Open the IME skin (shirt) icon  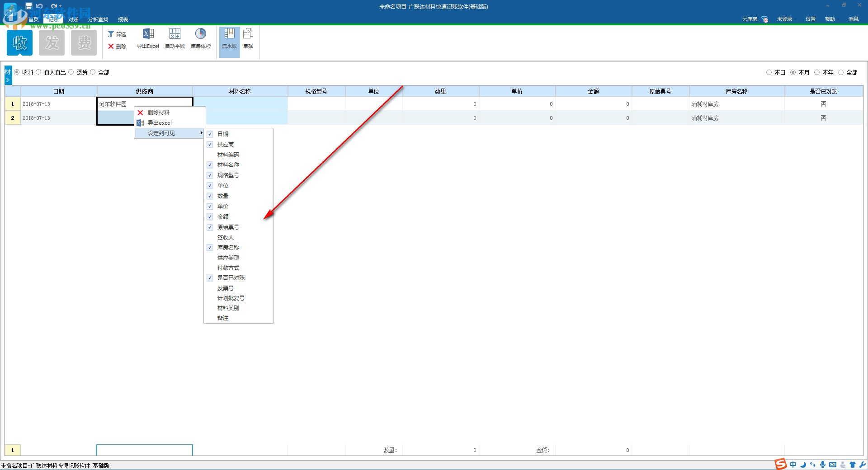click(853, 465)
